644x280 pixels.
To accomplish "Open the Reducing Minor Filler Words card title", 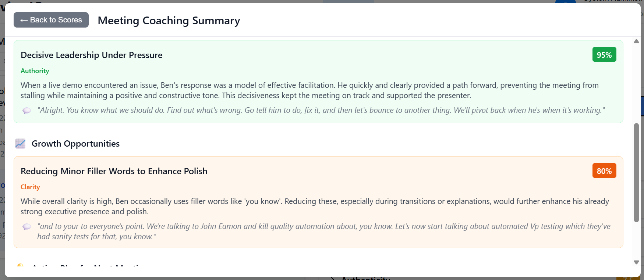I will pyautogui.click(x=114, y=171).
